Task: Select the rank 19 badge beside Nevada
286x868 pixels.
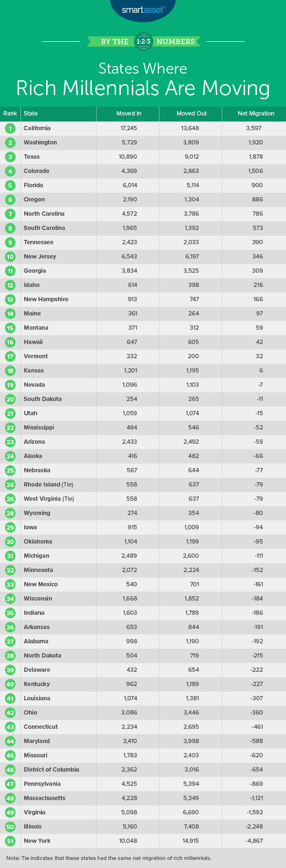Action: (10, 385)
